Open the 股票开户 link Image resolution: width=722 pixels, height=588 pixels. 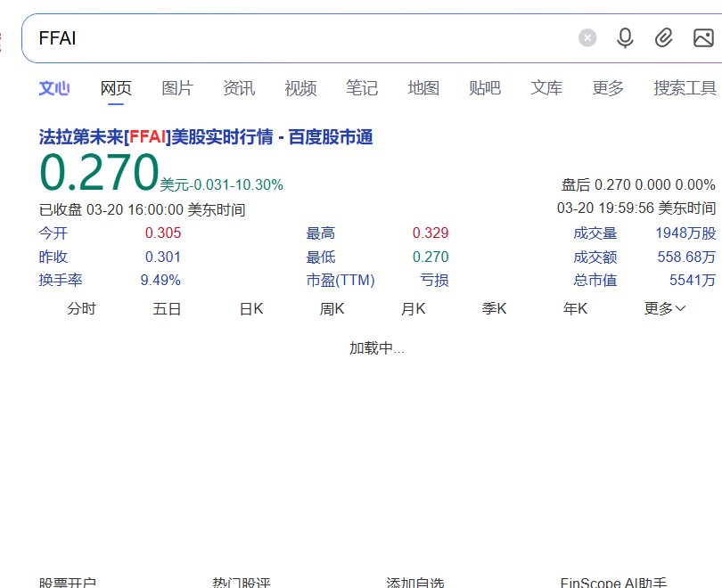pyautogui.click(x=68, y=583)
